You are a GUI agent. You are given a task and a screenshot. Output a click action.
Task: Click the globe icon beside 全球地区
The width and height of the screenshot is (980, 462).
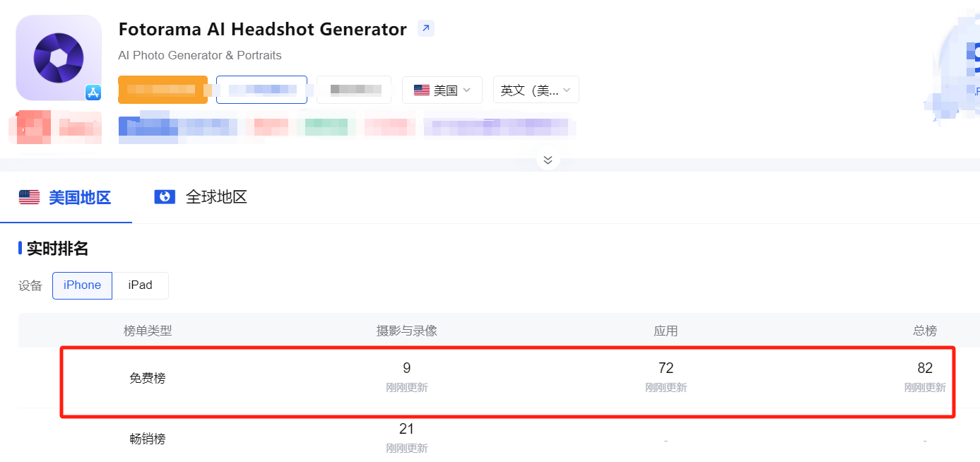(165, 197)
